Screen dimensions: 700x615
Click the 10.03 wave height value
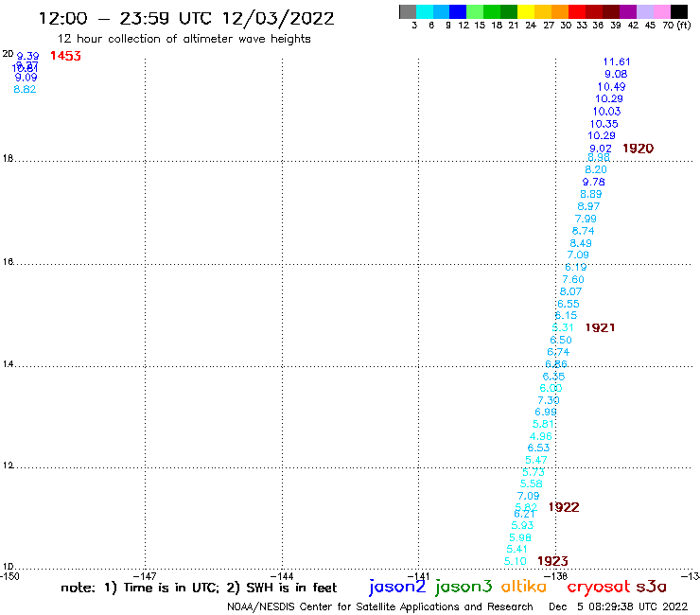[x=606, y=112]
